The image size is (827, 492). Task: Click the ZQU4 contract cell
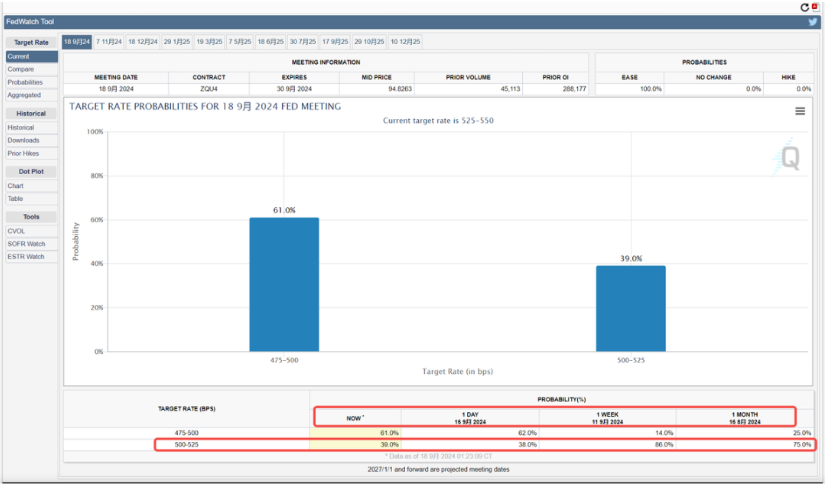pyautogui.click(x=209, y=89)
